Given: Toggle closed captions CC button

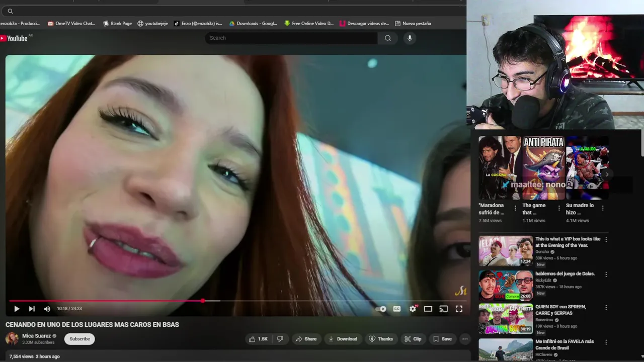Looking at the screenshot, I should (x=397, y=309).
